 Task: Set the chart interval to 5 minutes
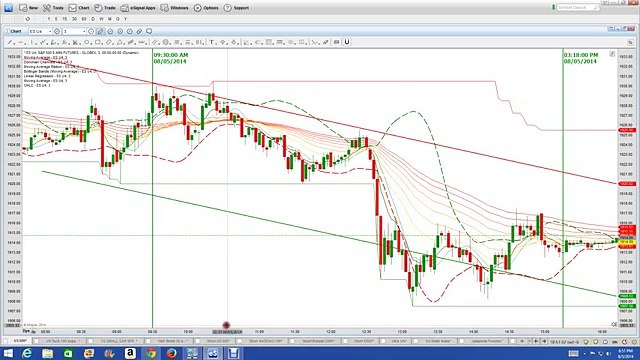coord(56,19)
